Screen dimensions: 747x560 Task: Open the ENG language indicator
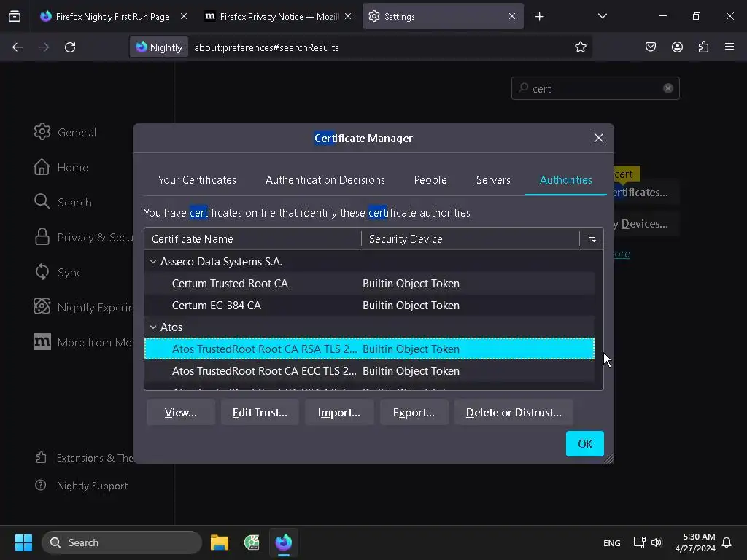[x=612, y=542]
